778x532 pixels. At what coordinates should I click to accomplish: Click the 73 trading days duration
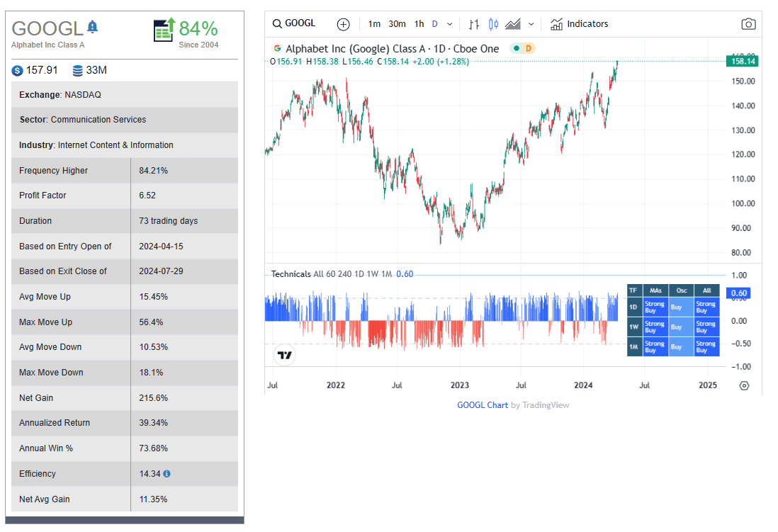point(168,221)
